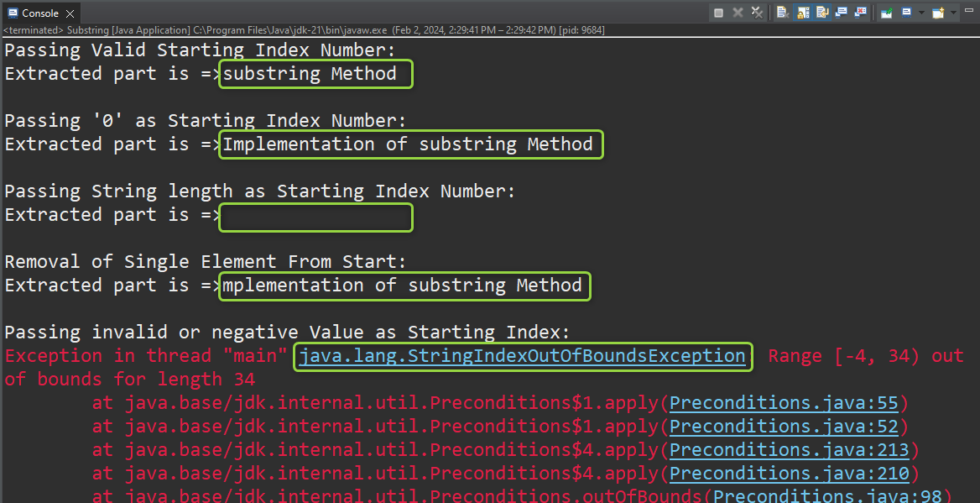Toggle show console when standard error changes
Viewport: 980px width, 503px height.
point(861,12)
